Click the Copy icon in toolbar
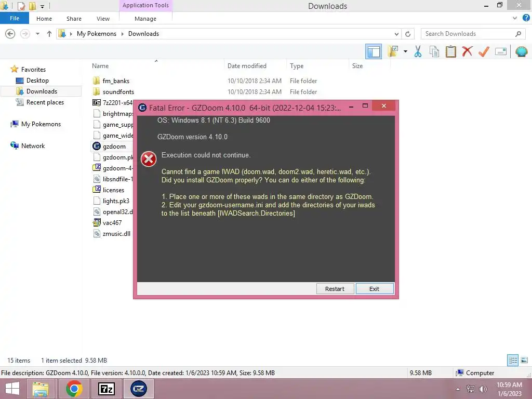 tap(434, 51)
